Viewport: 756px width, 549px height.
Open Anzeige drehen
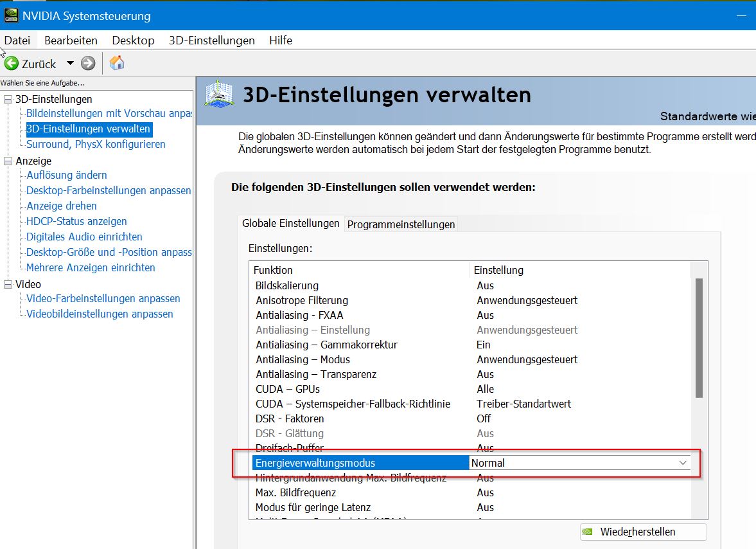pos(61,206)
